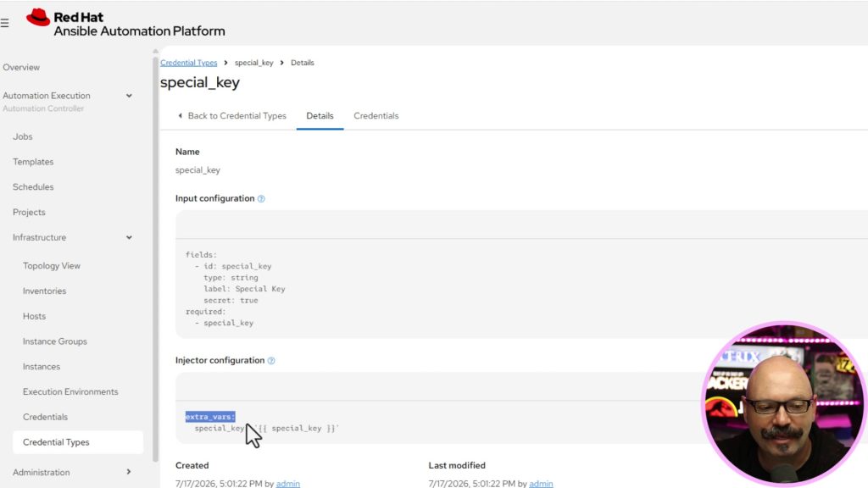
Task: Open admin link under Created
Action: pyautogui.click(x=288, y=484)
